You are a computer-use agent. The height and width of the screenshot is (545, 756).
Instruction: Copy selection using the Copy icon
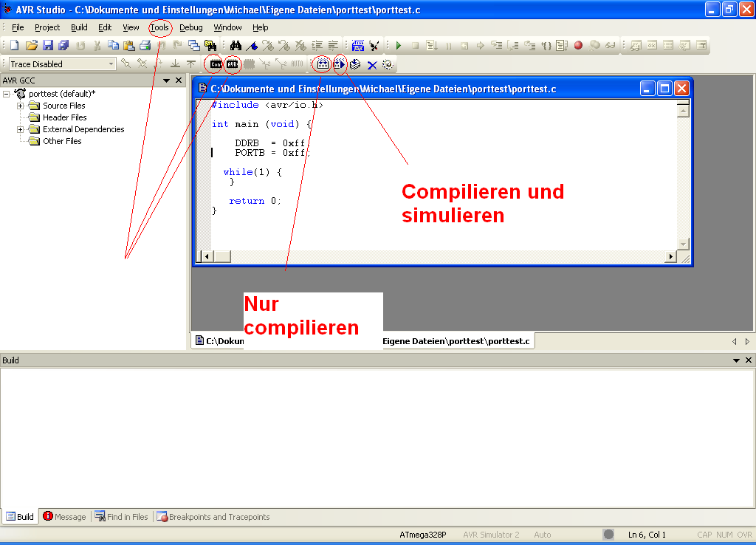[113, 45]
